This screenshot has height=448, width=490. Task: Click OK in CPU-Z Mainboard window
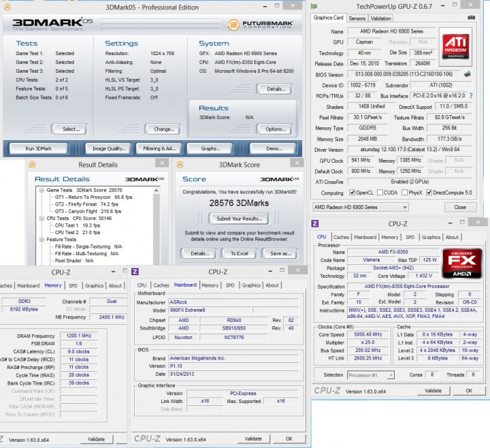click(x=289, y=438)
